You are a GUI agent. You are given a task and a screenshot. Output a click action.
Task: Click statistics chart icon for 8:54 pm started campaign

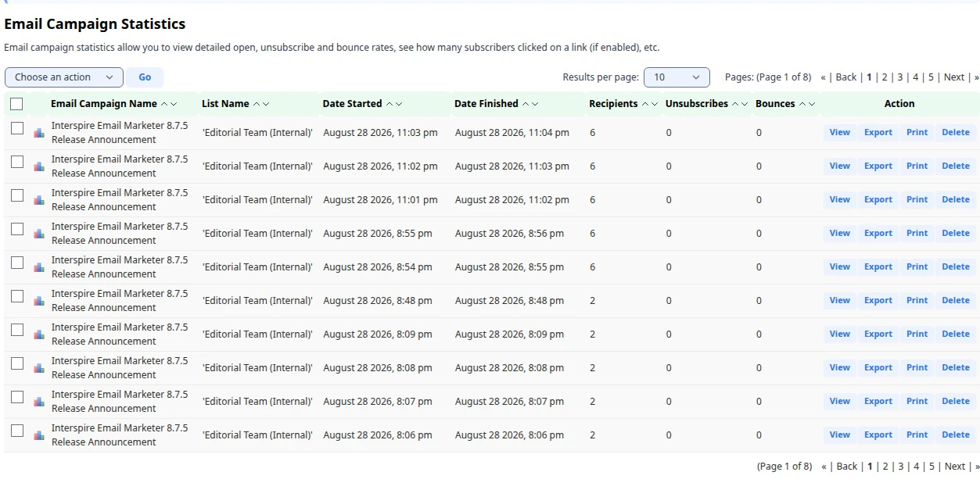click(39, 267)
